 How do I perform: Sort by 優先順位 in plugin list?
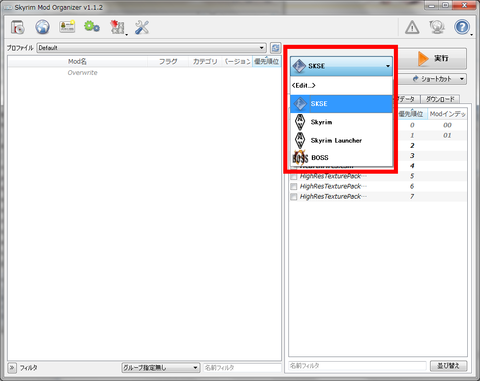click(x=411, y=114)
